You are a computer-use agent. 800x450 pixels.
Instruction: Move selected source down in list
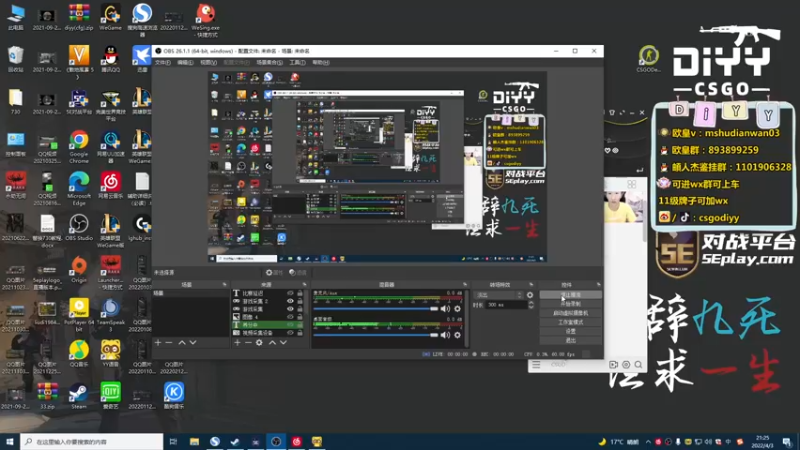283,343
